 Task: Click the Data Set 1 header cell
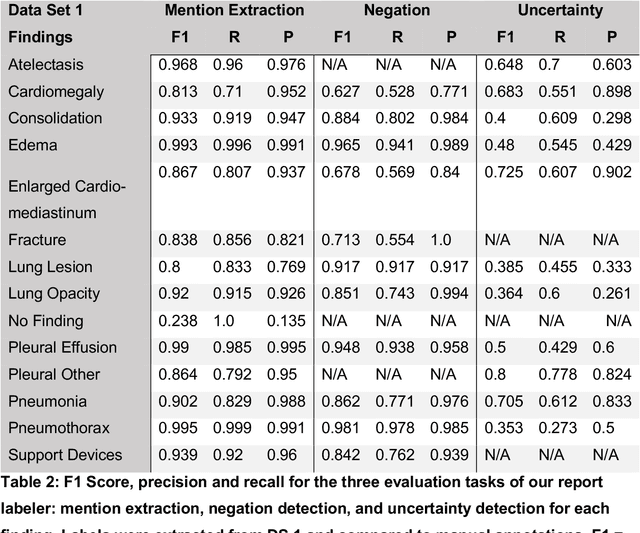(48, 11)
